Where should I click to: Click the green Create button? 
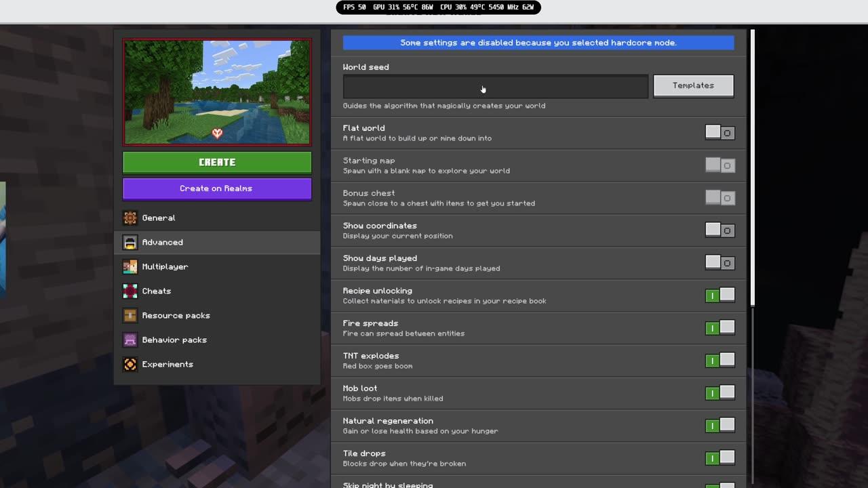click(x=217, y=162)
